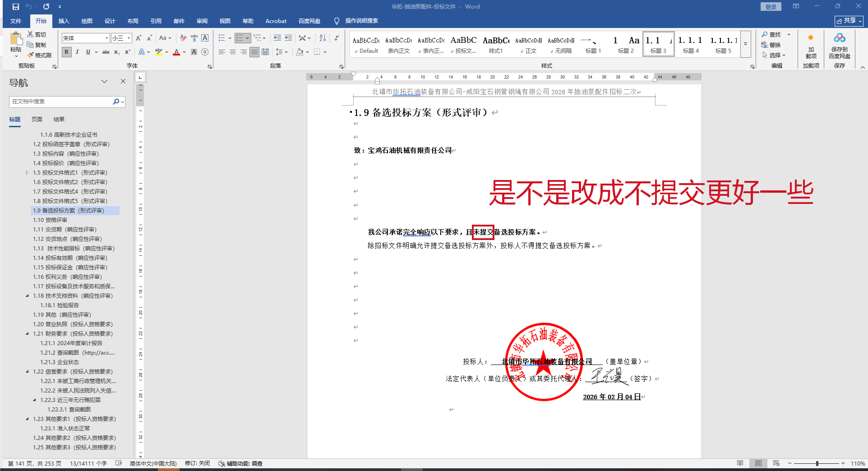Open the 插入 ribbon tab
Screen dimensions: 868x471
[x=64, y=21]
